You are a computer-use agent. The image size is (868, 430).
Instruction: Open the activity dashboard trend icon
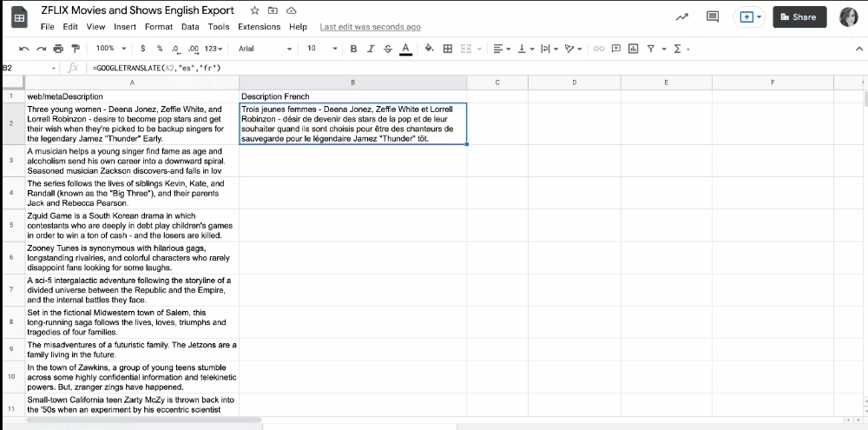[x=682, y=17]
